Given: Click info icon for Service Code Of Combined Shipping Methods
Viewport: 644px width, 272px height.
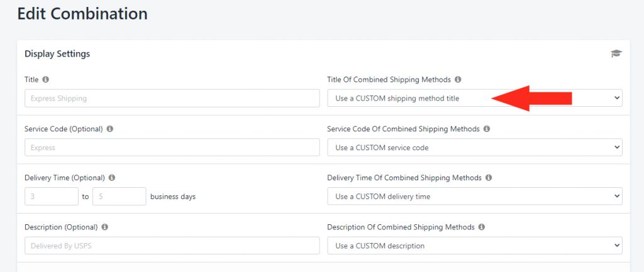Looking at the screenshot, I should click(487, 129).
